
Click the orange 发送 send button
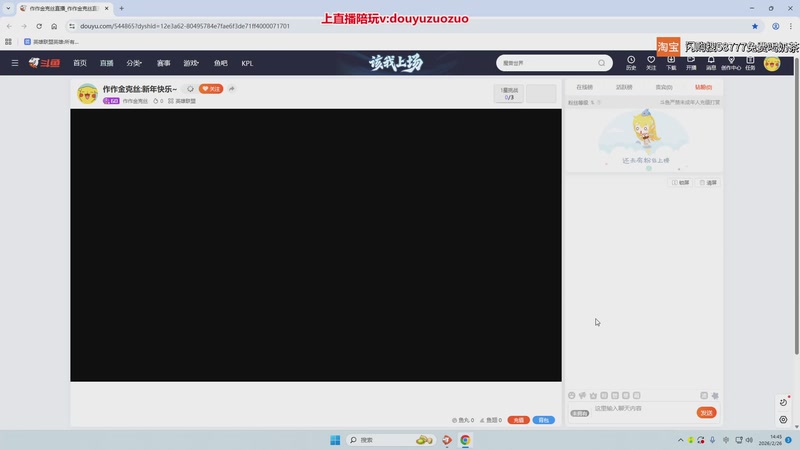707,413
